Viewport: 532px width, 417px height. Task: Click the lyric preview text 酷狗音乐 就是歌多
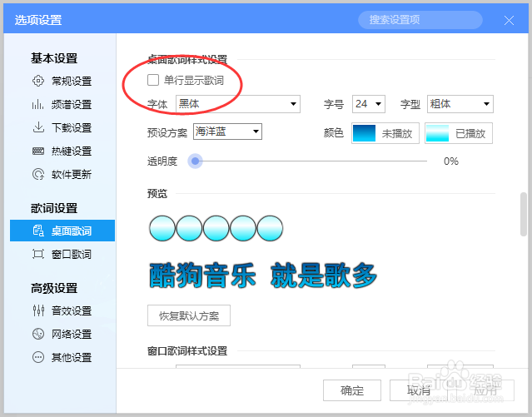[x=263, y=276]
